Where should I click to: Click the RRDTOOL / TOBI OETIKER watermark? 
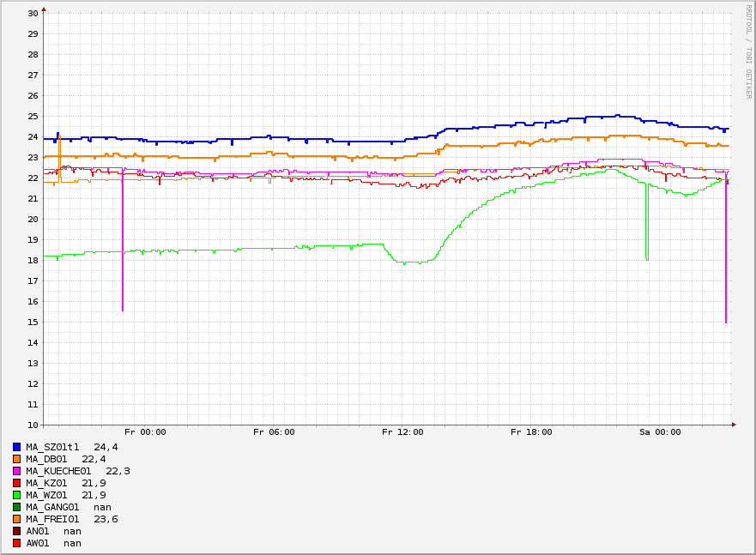[747, 51]
